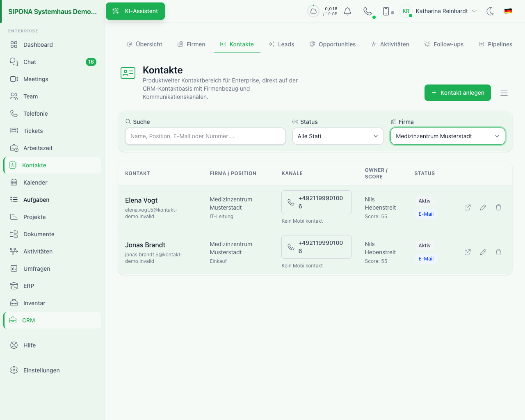Expand Katharina Reinhardt user menu

click(446, 11)
